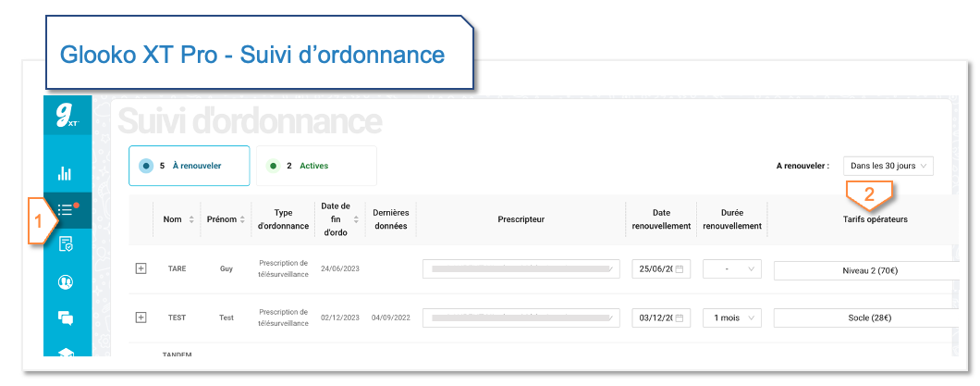Click the date cell '02/12/2023'

click(338, 318)
